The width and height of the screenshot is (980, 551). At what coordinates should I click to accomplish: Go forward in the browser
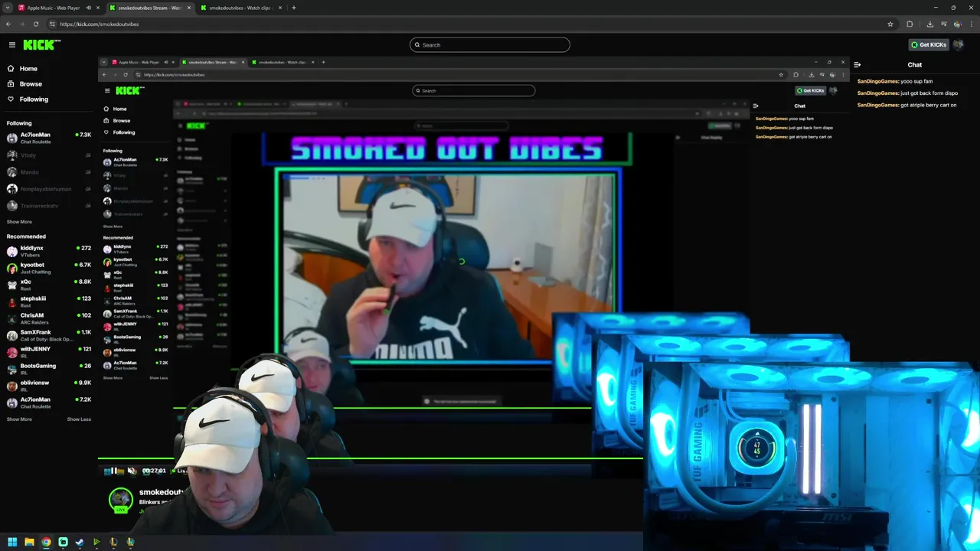(22, 24)
